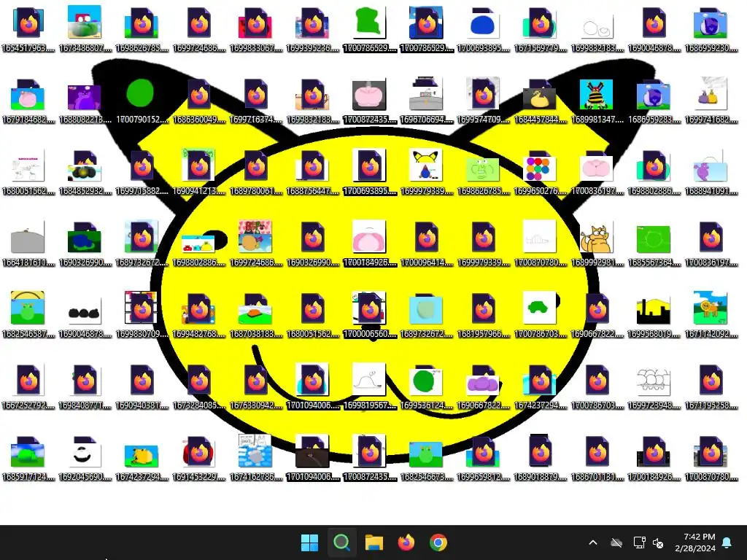Select file 1689992981 with orange cat thumbnail
747x560 pixels.
click(x=597, y=243)
